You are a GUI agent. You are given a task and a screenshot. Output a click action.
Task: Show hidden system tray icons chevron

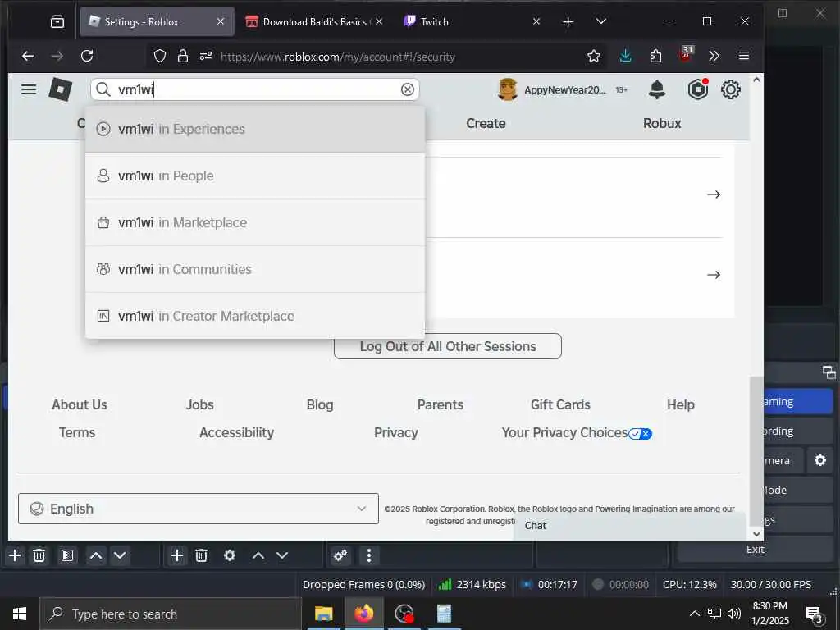(694, 614)
